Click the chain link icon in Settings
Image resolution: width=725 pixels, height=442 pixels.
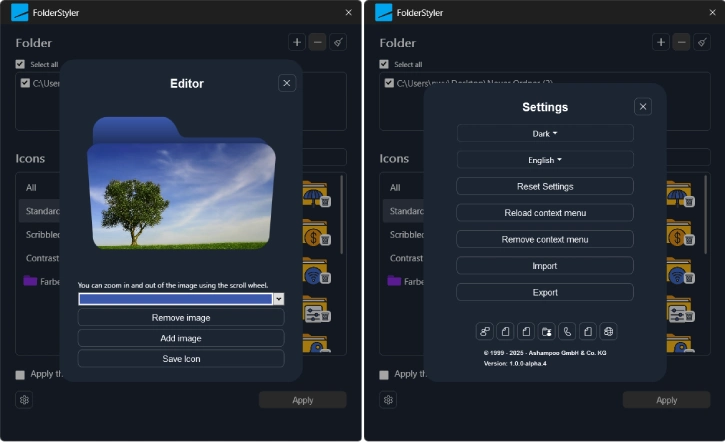pyautogui.click(x=485, y=332)
